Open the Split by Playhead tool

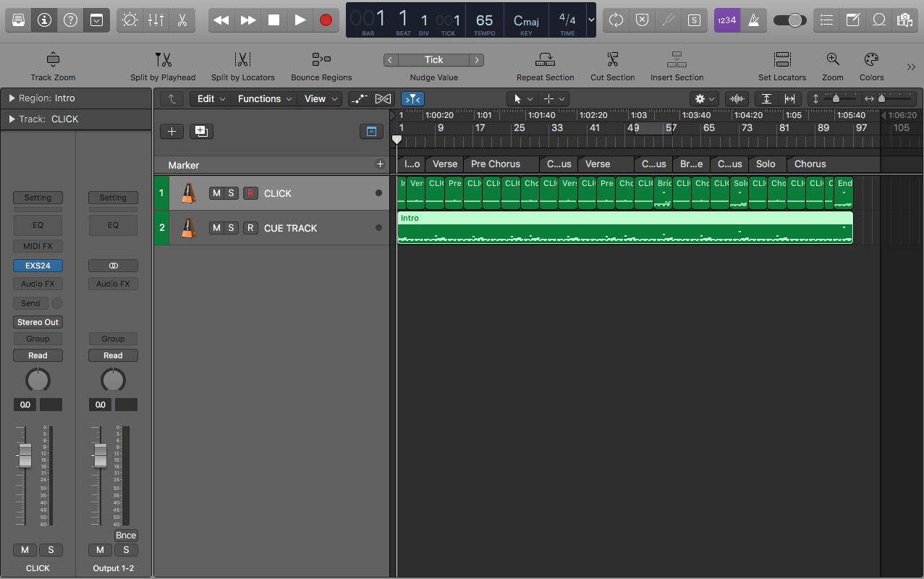(163, 60)
